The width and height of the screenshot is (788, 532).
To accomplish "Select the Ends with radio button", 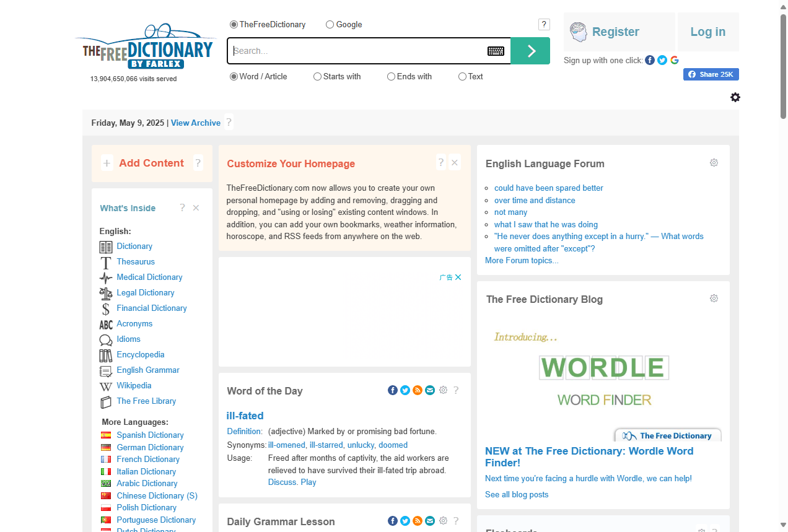I will [392, 77].
